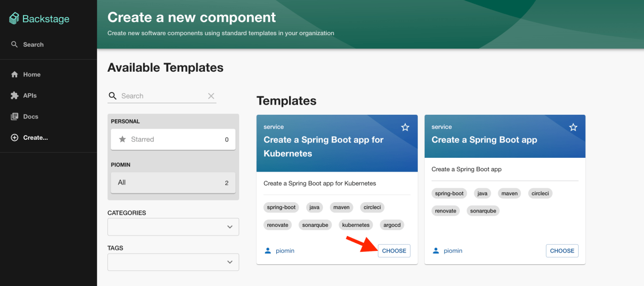Viewport: 644px width, 286px height.
Task: Click person icon on Spring Boot app card
Action: (x=435, y=251)
